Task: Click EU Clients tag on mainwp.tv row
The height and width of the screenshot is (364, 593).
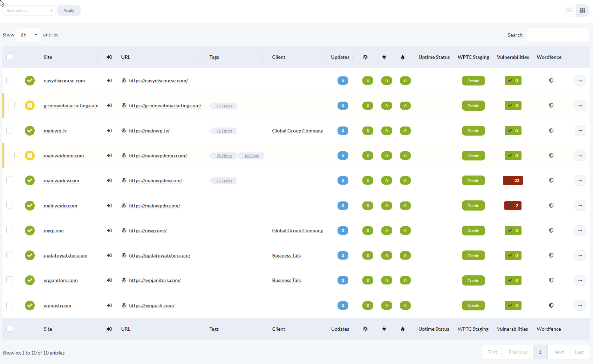Action: click(x=223, y=131)
